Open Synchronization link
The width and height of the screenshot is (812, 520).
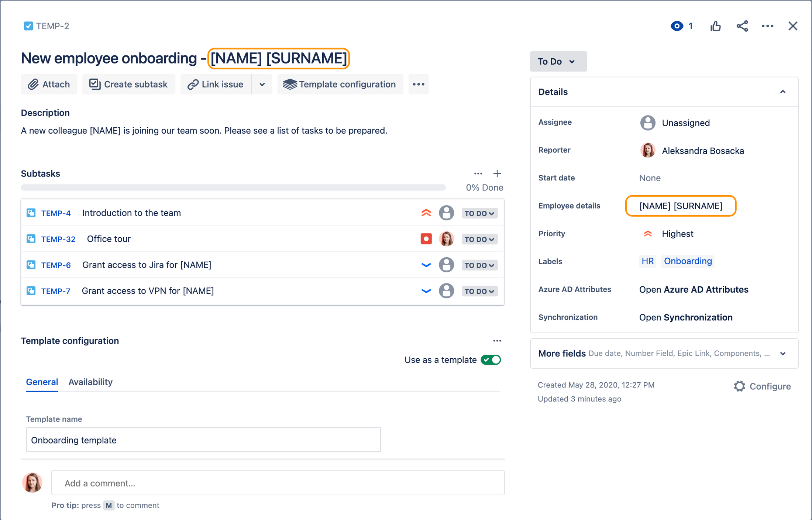pos(686,317)
